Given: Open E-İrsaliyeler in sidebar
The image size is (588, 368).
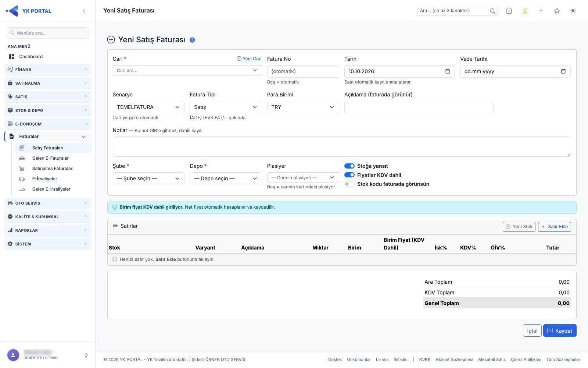Looking at the screenshot, I should click(x=53, y=179).
